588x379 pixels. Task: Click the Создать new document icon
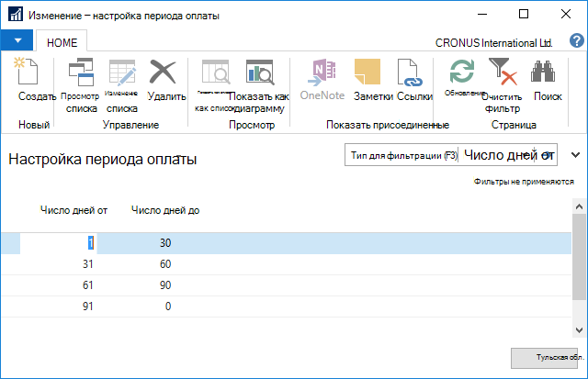coord(27,71)
